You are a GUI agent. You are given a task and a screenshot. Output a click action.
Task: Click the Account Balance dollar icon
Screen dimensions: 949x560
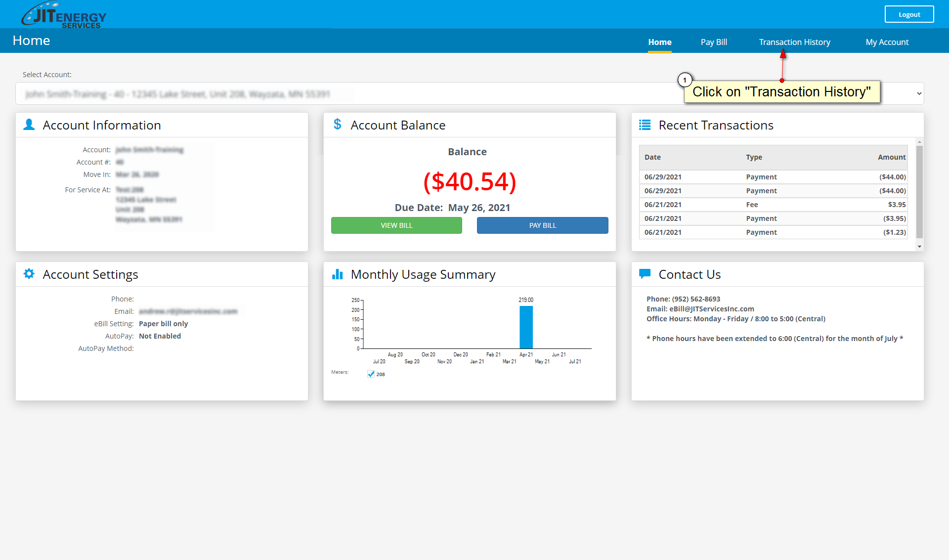tap(337, 125)
